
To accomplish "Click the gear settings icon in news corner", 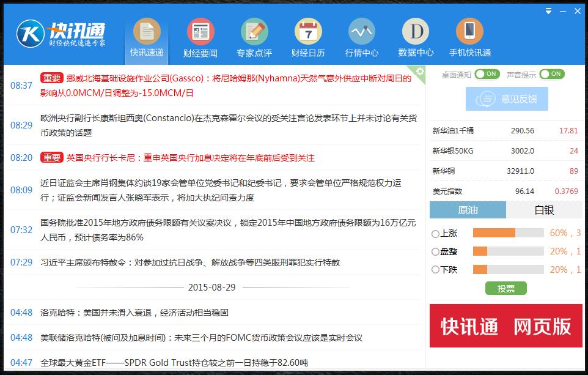I will point(419,72).
